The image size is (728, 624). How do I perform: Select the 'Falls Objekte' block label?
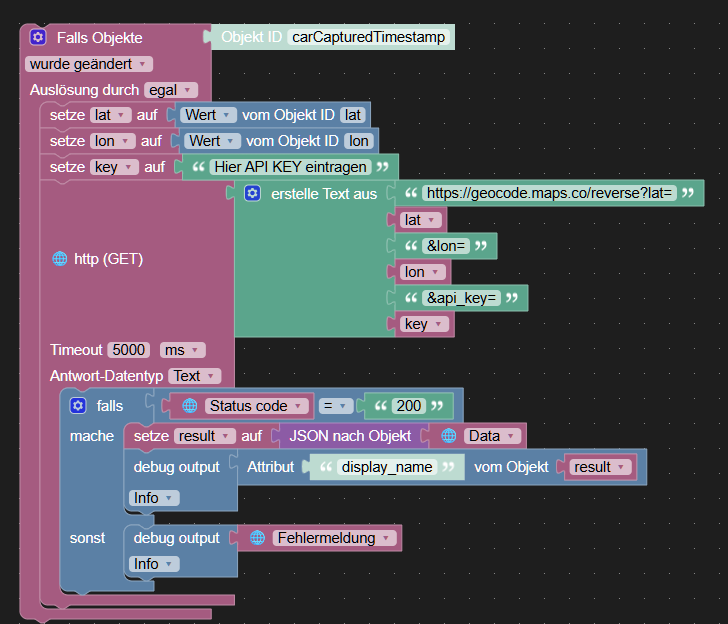(99, 38)
